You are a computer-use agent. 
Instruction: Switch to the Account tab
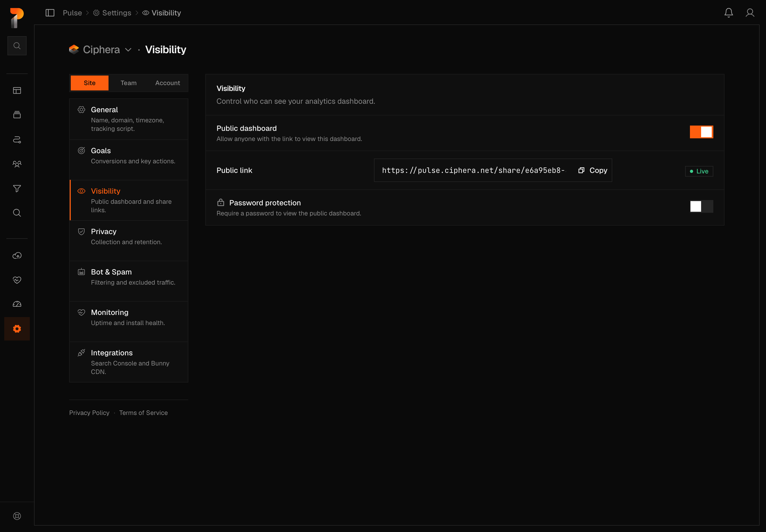click(168, 83)
